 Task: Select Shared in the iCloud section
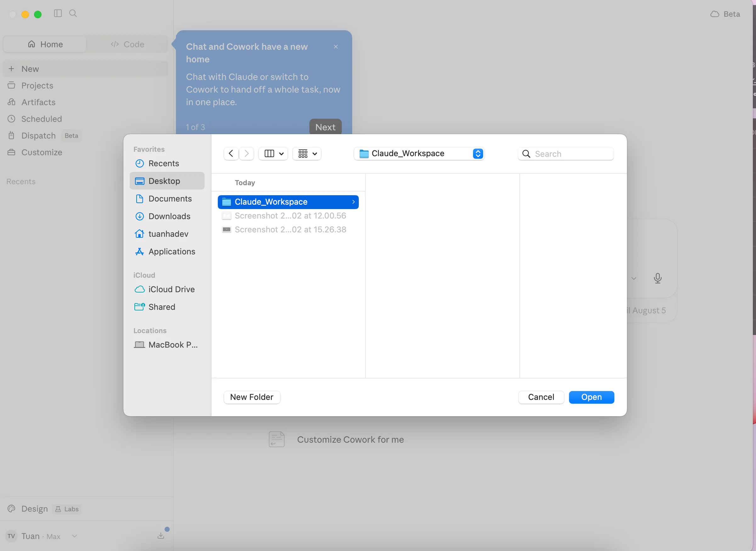[167, 307]
